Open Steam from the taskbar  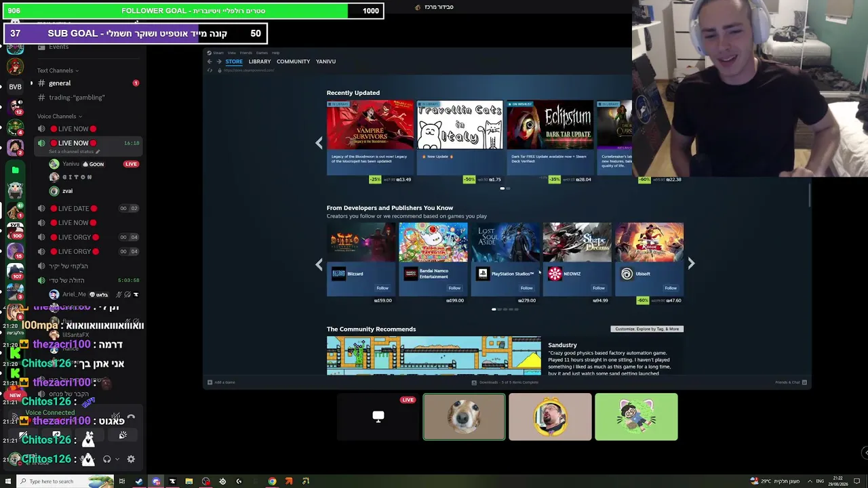[x=139, y=481]
